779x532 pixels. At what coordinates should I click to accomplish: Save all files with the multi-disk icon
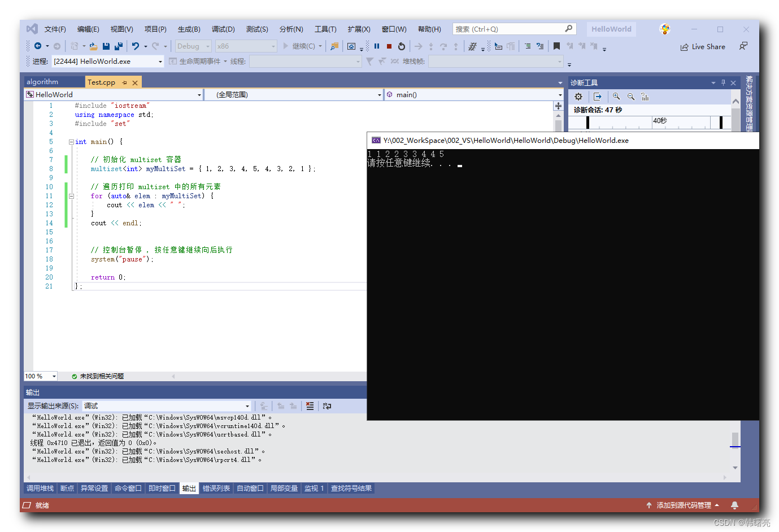pyautogui.click(x=119, y=46)
